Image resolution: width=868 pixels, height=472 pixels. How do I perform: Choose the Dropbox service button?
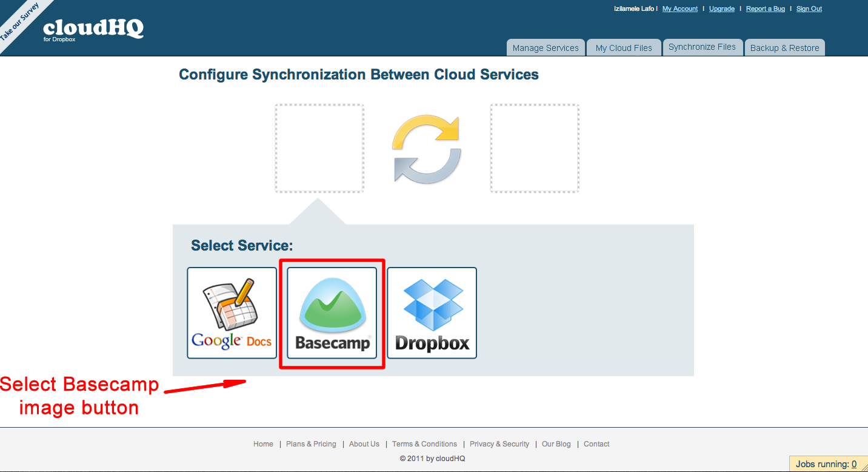[432, 313]
